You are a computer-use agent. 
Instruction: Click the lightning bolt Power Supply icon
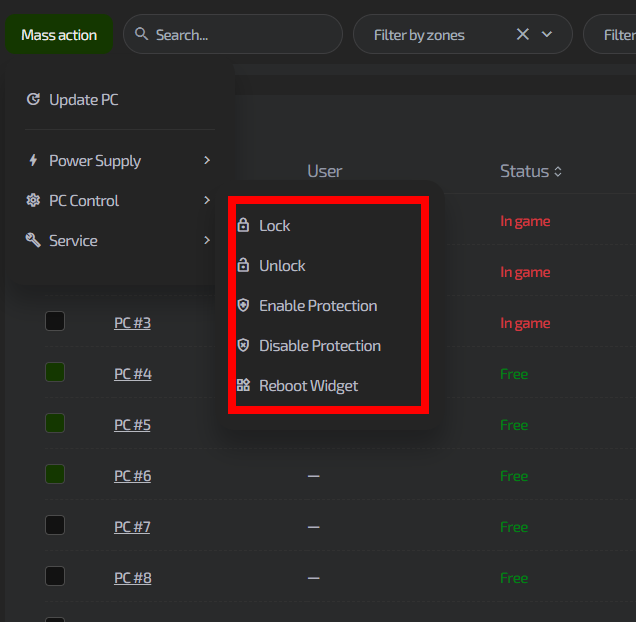[33, 161]
